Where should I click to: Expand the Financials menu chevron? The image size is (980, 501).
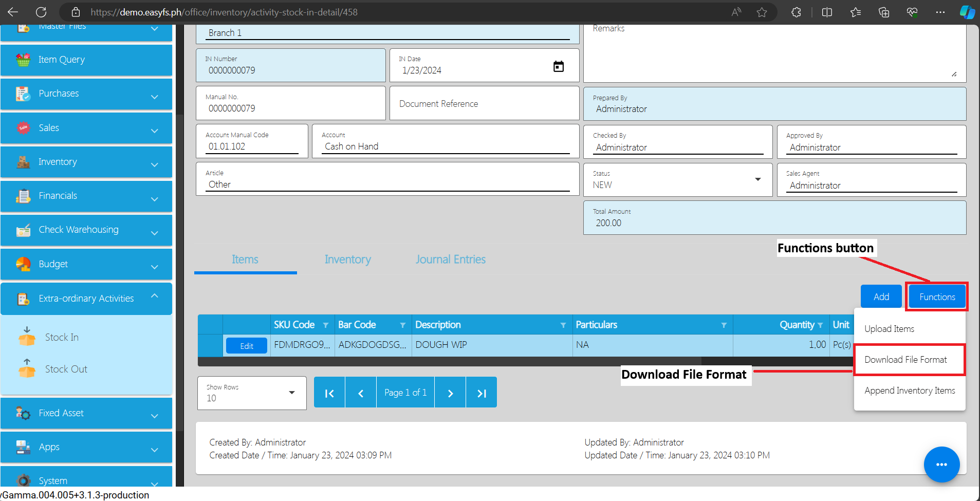[154, 199]
